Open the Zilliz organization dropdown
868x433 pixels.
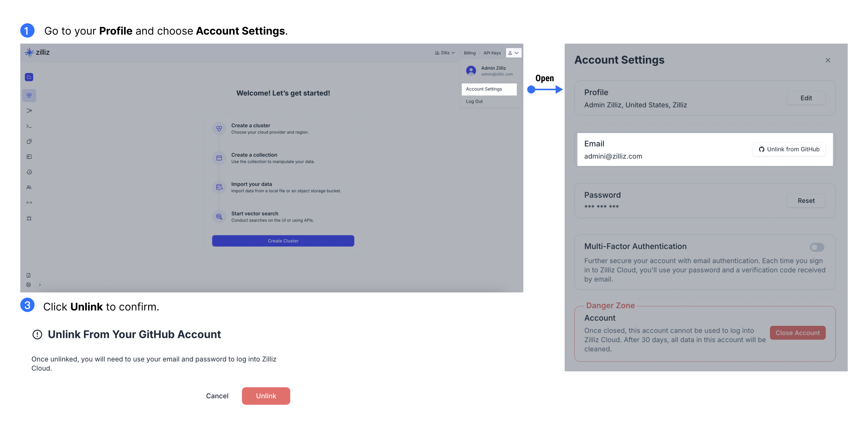click(445, 53)
